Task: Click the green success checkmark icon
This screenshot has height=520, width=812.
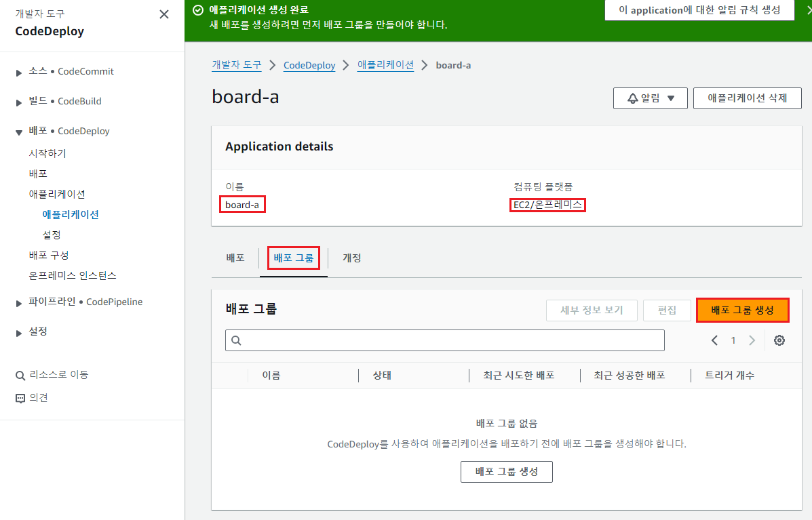Action: [x=198, y=10]
